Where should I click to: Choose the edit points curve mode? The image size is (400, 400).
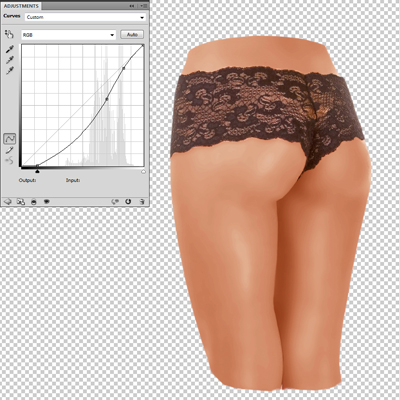click(10, 138)
